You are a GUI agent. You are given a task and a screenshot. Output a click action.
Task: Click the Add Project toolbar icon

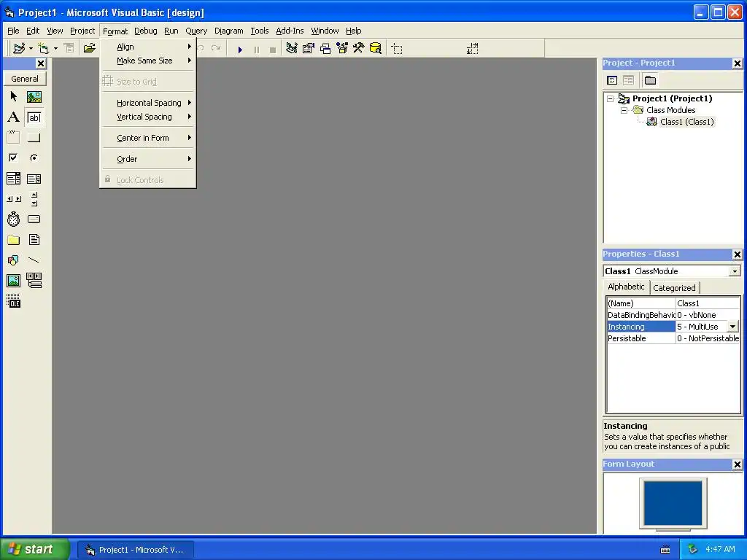pos(19,48)
